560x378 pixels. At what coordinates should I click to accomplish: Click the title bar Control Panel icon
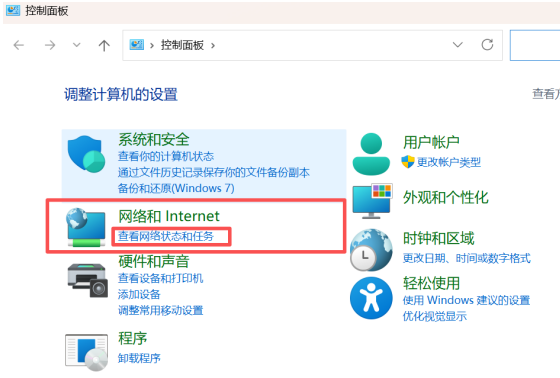pyautogui.click(x=13, y=10)
